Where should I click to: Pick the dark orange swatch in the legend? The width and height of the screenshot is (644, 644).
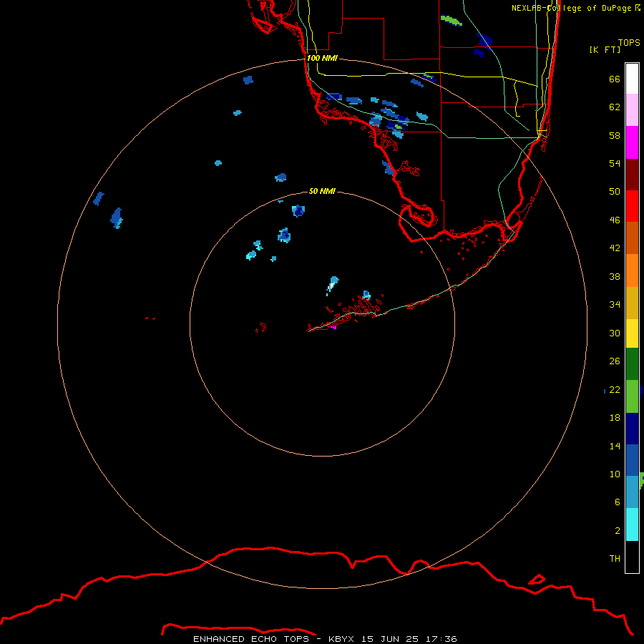(x=632, y=238)
